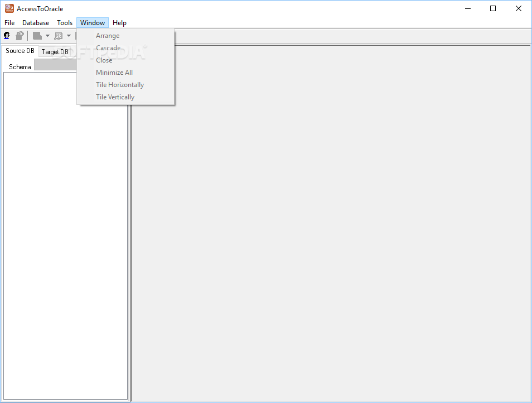Open dropdown arrow beside grid-design icon
Screen dimensions: 532x403
click(69, 36)
